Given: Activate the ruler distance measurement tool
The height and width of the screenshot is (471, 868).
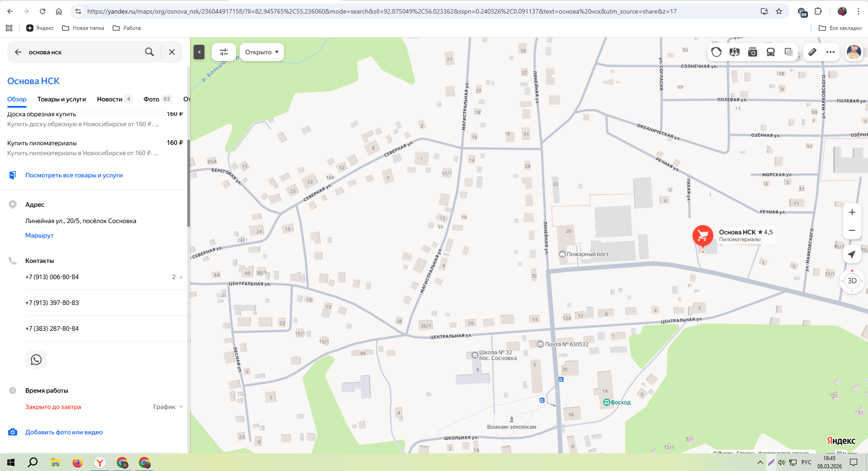Looking at the screenshot, I should (812, 52).
